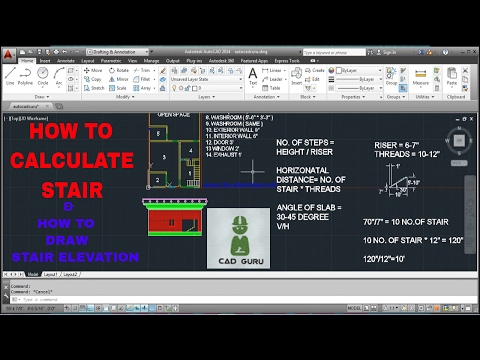The width and height of the screenshot is (480, 360).
Task: Open the Drafting & Annotation workspace dropdown
Action: tap(118, 52)
